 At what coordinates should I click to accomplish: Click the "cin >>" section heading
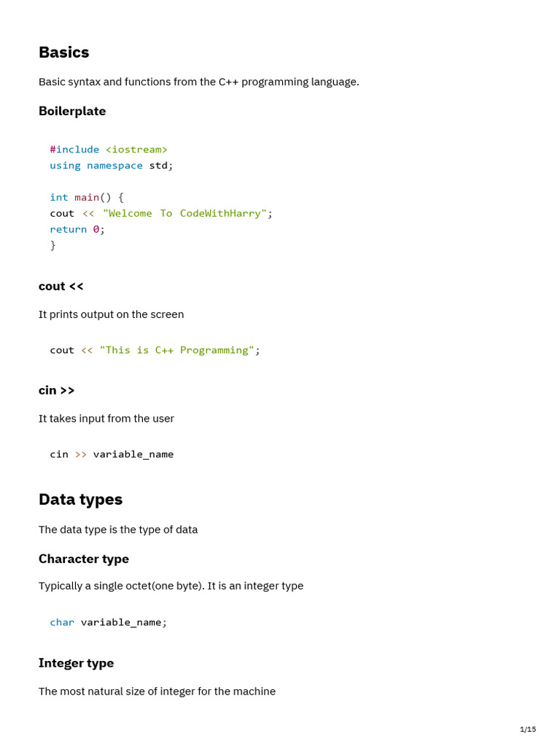57,390
